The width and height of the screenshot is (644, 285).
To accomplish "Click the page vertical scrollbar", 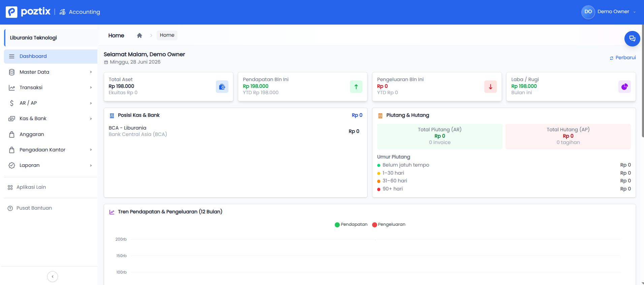I will tap(643, 81).
